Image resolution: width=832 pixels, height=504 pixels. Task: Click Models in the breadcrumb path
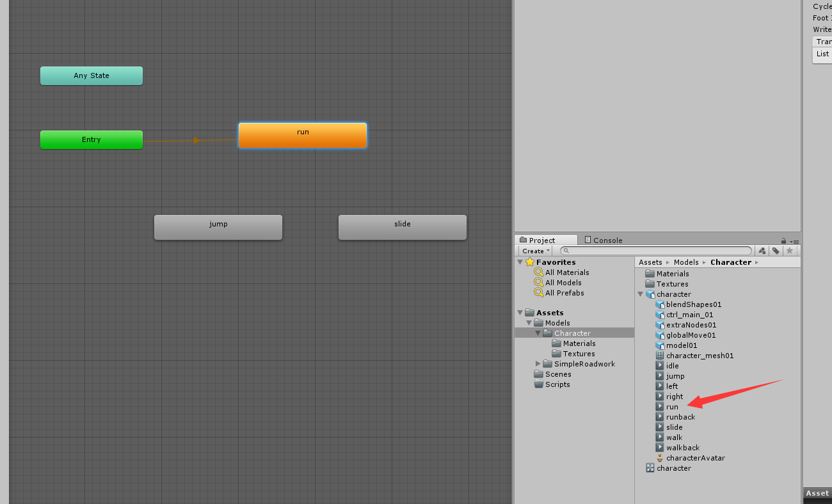[x=686, y=262]
